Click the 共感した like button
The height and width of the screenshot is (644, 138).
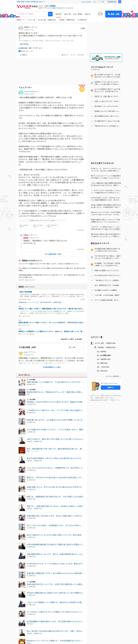tap(24, 55)
